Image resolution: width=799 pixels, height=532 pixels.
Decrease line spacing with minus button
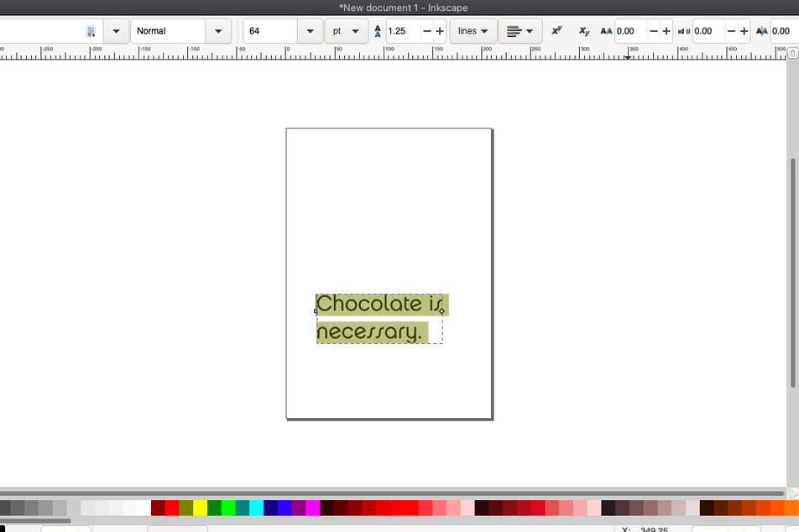pyautogui.click(x=427, y=31)
